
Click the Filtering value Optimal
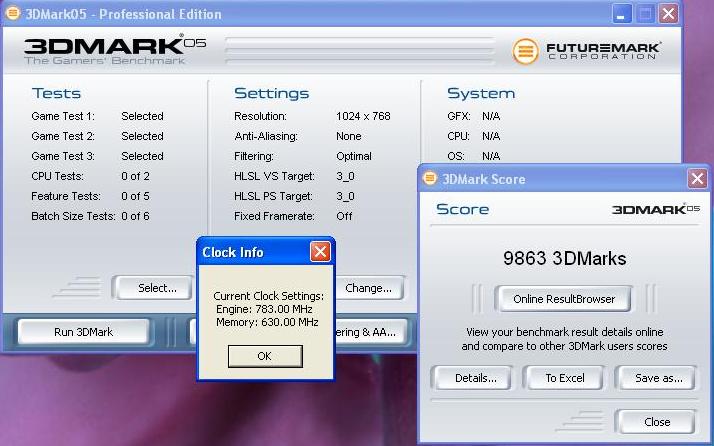click(354, 156)
